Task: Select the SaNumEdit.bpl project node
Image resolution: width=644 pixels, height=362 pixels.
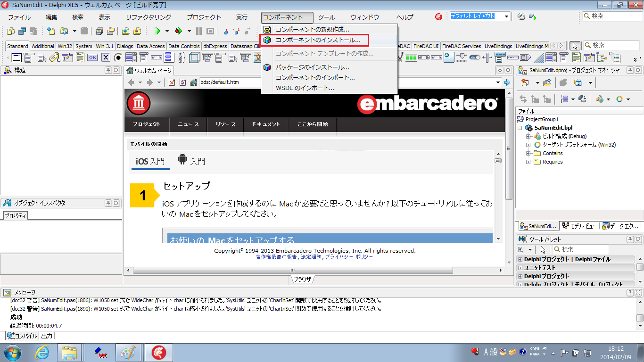Action: 553,128
